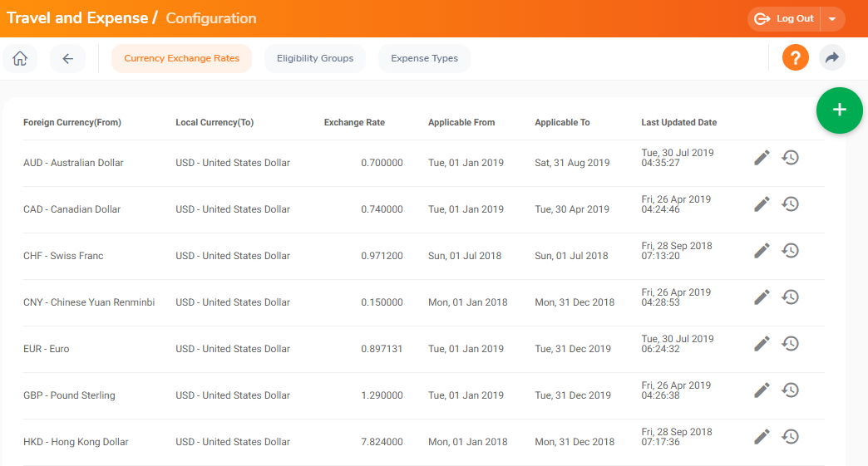Click the Local Currency(To) column header
Image resolution: width=868 pixels, height=466 pixels.
pos(215,122)
